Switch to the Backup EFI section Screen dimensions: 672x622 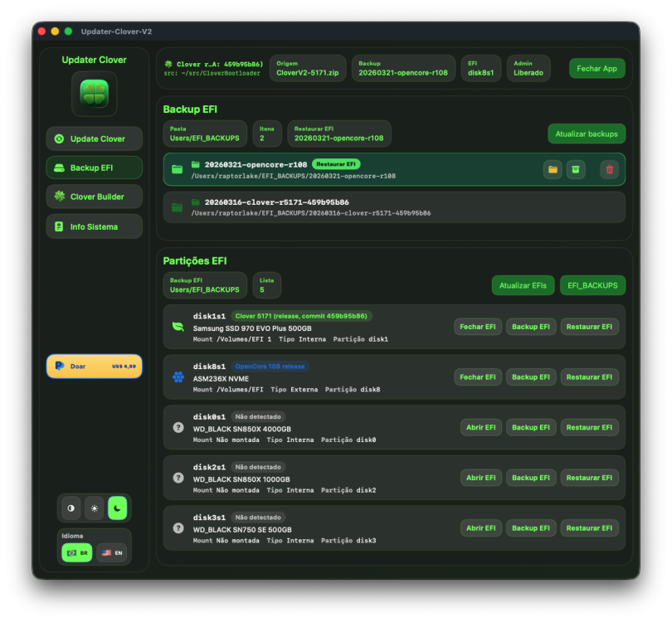pos(95,168)
